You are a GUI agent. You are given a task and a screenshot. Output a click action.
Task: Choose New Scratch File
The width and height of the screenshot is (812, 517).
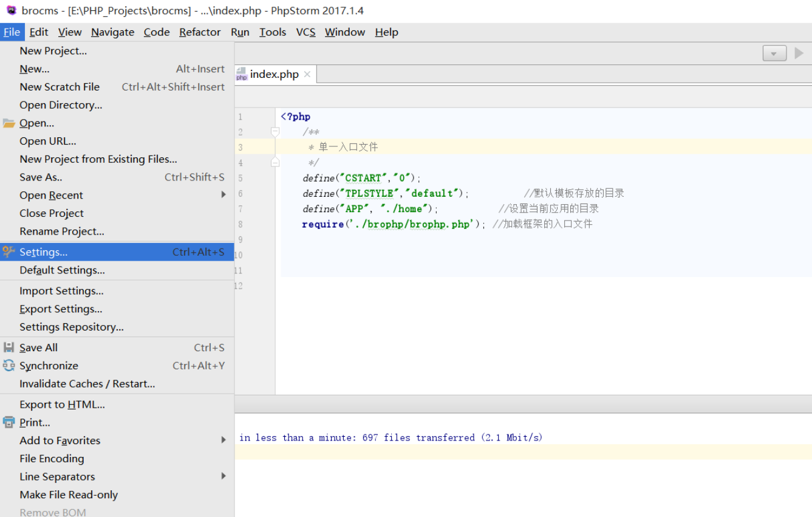point(117,87)
